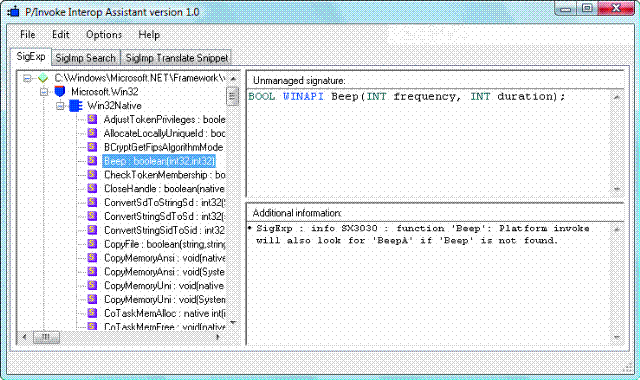Select BCryptGetFipsAlgorithmMode in the tree
640x380 pixels.
[x=163, y=147]
